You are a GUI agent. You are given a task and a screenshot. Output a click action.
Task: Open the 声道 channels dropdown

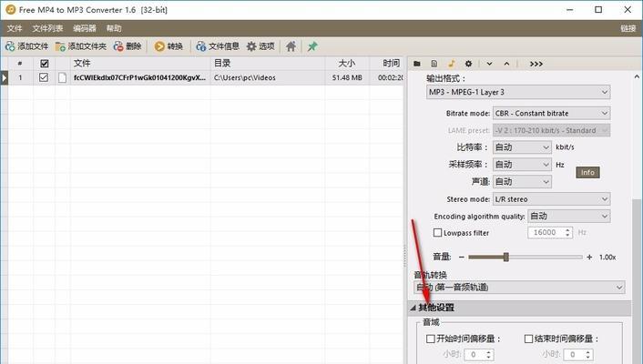click(522, 182)
